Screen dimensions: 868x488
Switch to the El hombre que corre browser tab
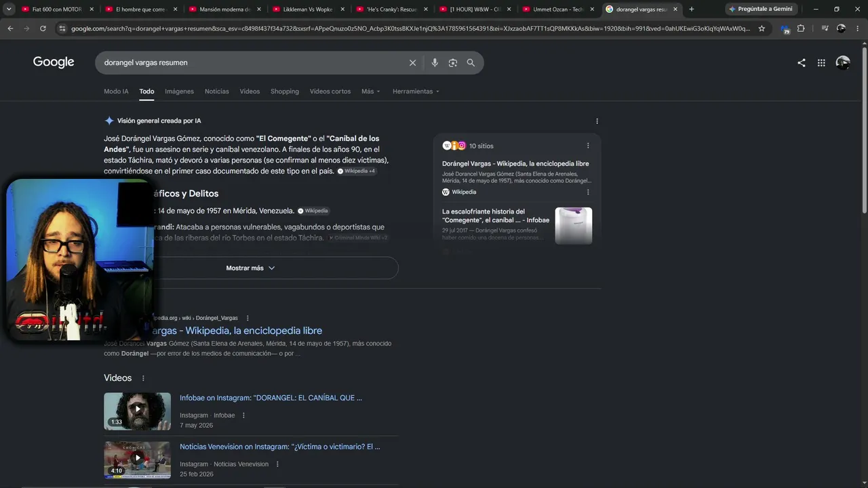[x=140, y=9]
